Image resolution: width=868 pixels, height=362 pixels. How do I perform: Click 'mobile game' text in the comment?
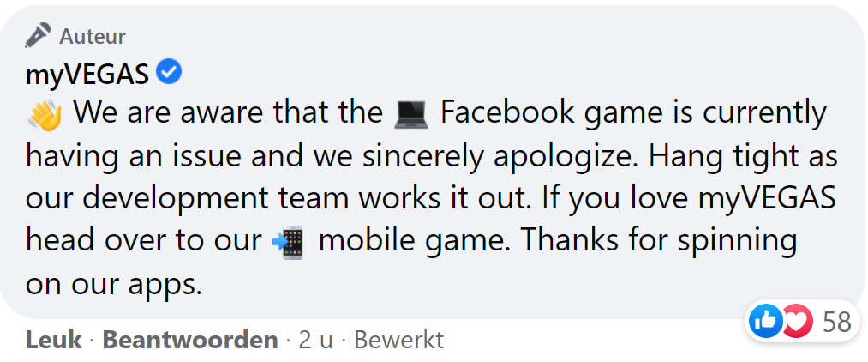415,241
